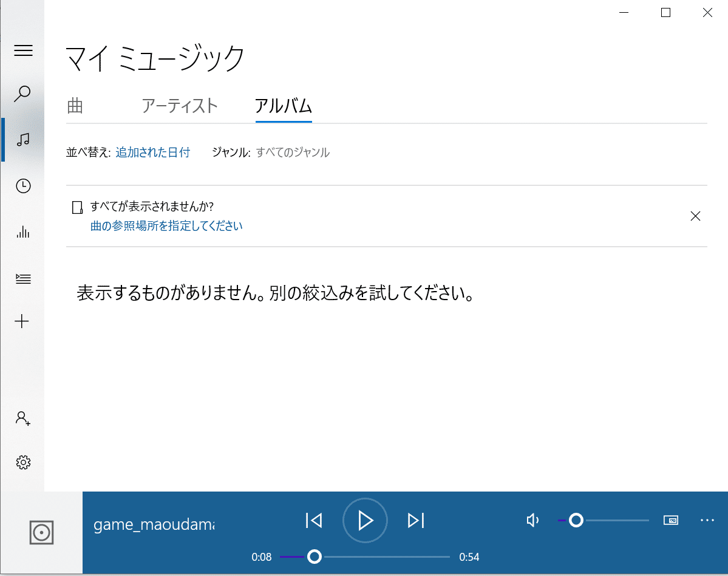This screenshot has height=576, width=728.
Task: Expand the hamburger navigation menu
Action: click(x=23, y=50)
